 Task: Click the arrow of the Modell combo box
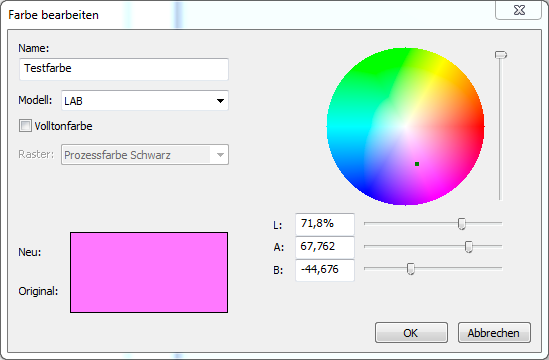tap(220, 101)
